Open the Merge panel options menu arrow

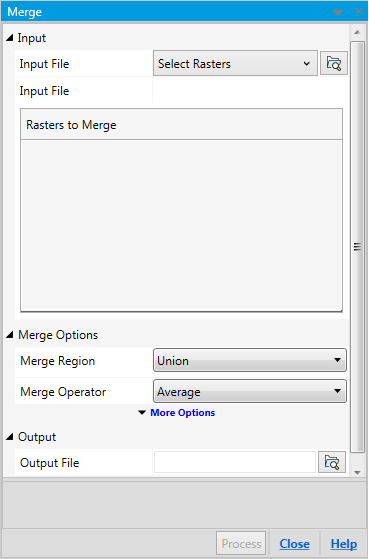point(338,12)
